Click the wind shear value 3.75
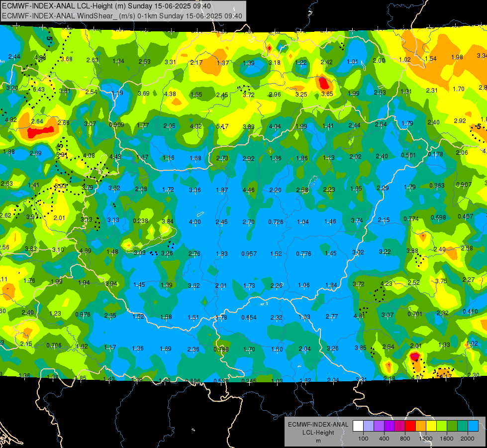Image resolution: width=487 pixels, height=448 pixels. point(441,281)
